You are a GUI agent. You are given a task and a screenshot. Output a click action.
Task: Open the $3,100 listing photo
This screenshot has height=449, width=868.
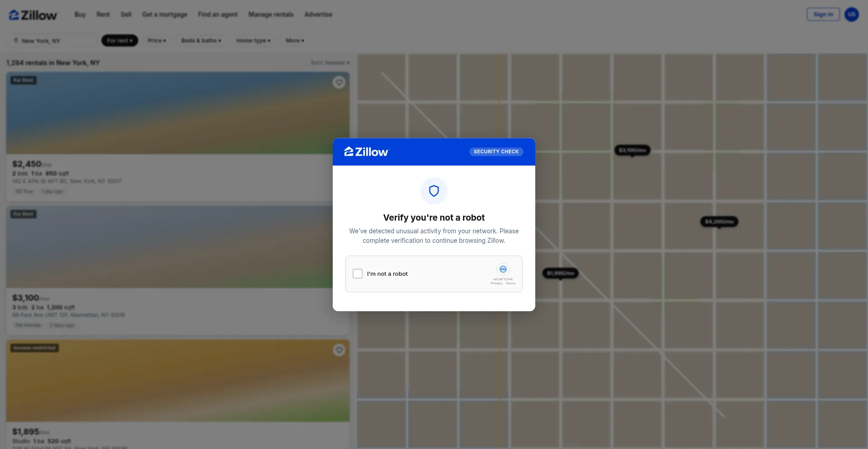pyautogui.click(x=178, y=247)
